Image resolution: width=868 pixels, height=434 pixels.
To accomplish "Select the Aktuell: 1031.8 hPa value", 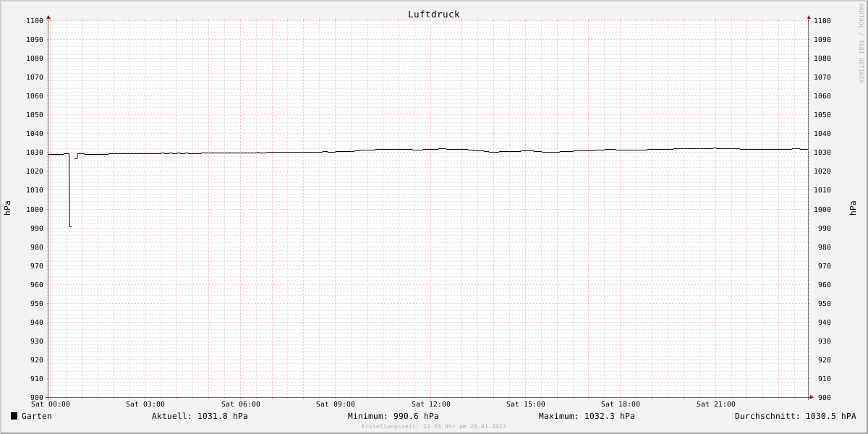I will coord(200,416).
